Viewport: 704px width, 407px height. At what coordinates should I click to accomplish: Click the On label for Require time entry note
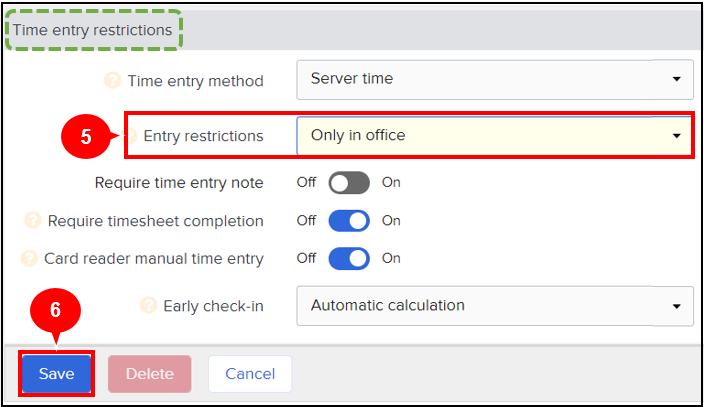[391, 182]
